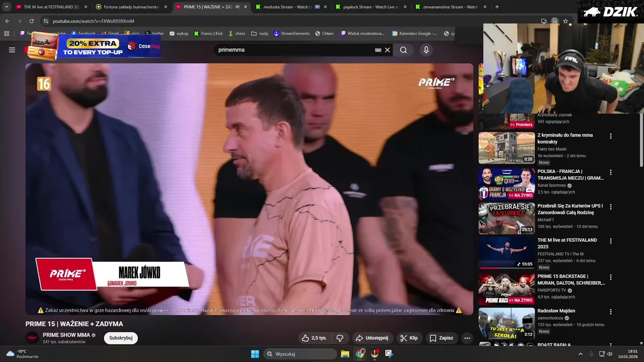
Task: Click the Wyszukaj taskbar search box
Action: click(x=300, y=354)
